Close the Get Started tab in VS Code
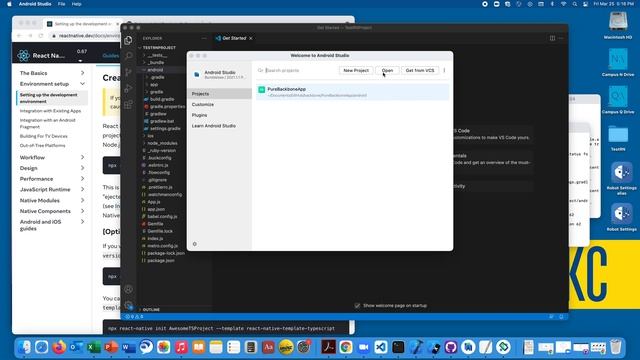 tap(251, 38)
